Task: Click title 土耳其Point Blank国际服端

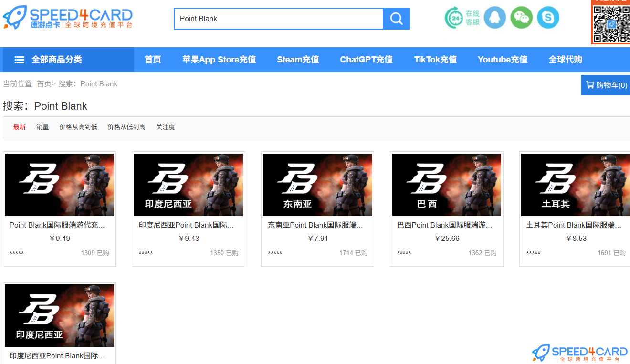Action: click(x=574, y=225)
